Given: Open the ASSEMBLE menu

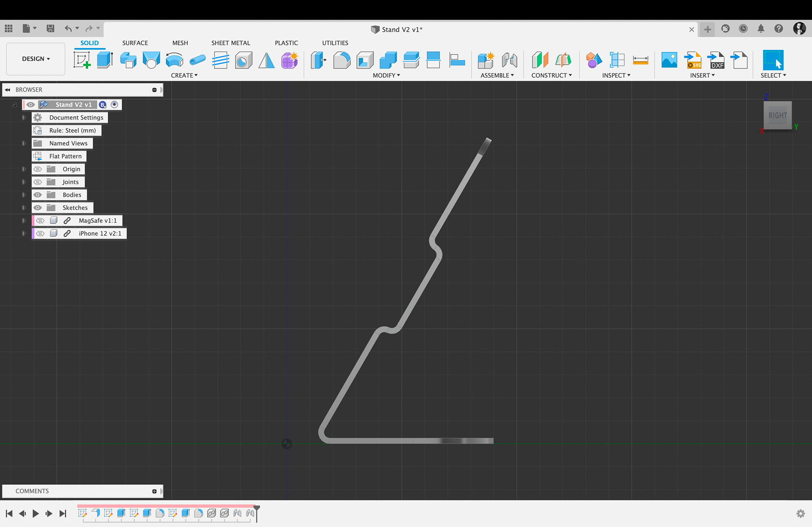Looking at the screenshot, I should point(497,75).
